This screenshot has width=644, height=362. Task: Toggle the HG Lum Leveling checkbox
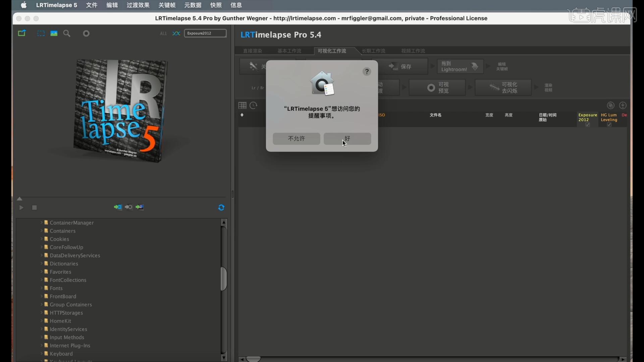609,125
